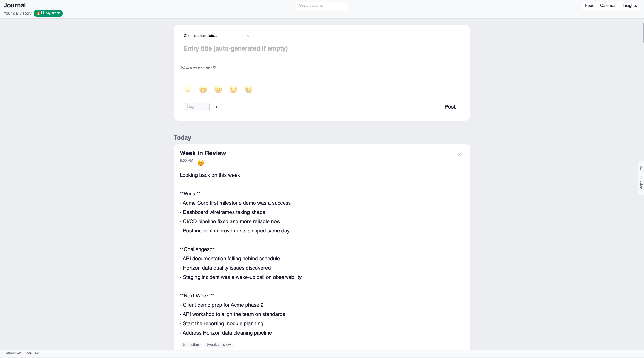Select the crying mood emoji
This screenshot has width=644, height=358.
tap(248, 89)
